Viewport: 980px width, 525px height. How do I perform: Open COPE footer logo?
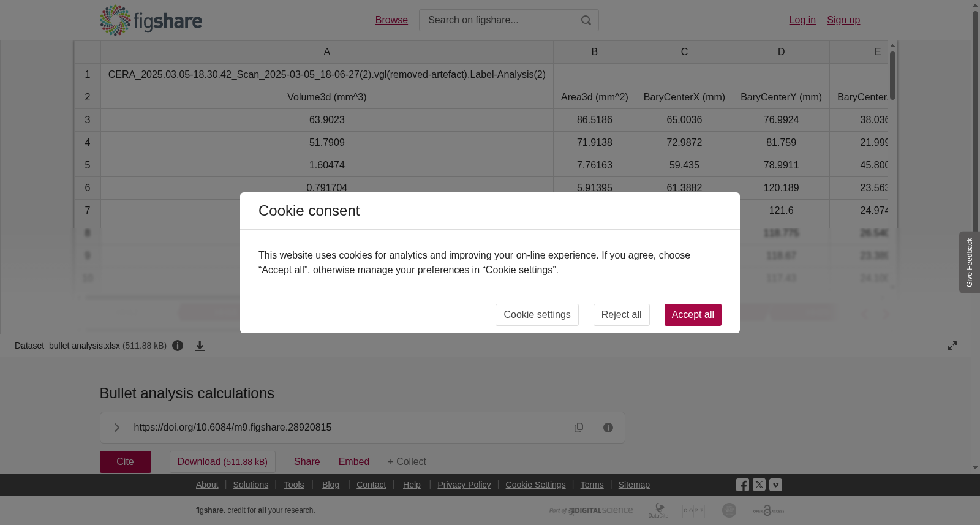[693, 510]
